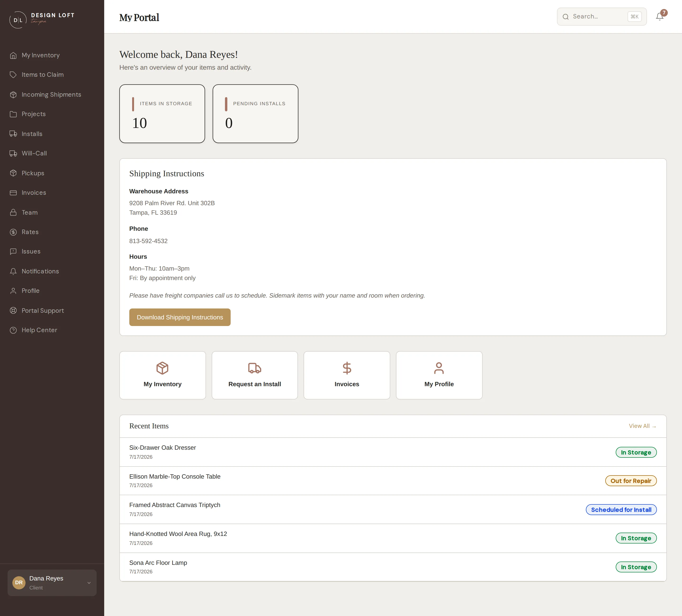The image size is (682, 616).
Task: Click the My Inventory house icon in sidebar
Action: click(x=13, y=55)
